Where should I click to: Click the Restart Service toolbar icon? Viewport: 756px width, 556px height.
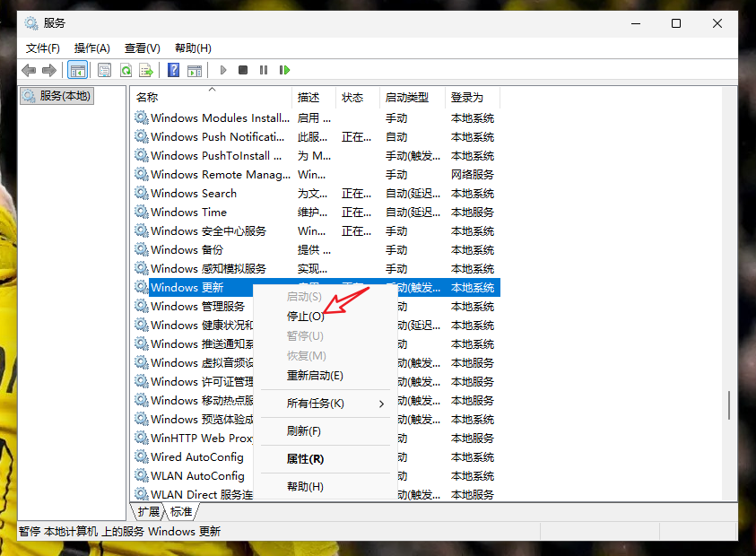point(284,71)
